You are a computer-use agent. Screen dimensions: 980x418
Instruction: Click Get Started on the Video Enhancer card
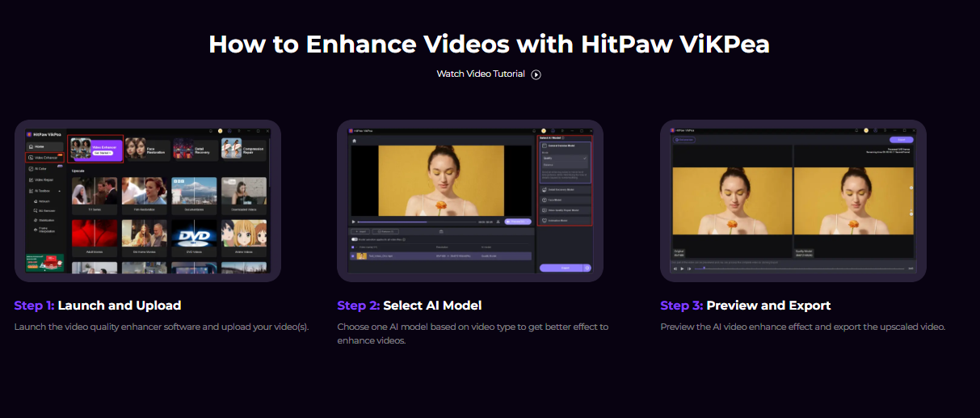[103, 153]
